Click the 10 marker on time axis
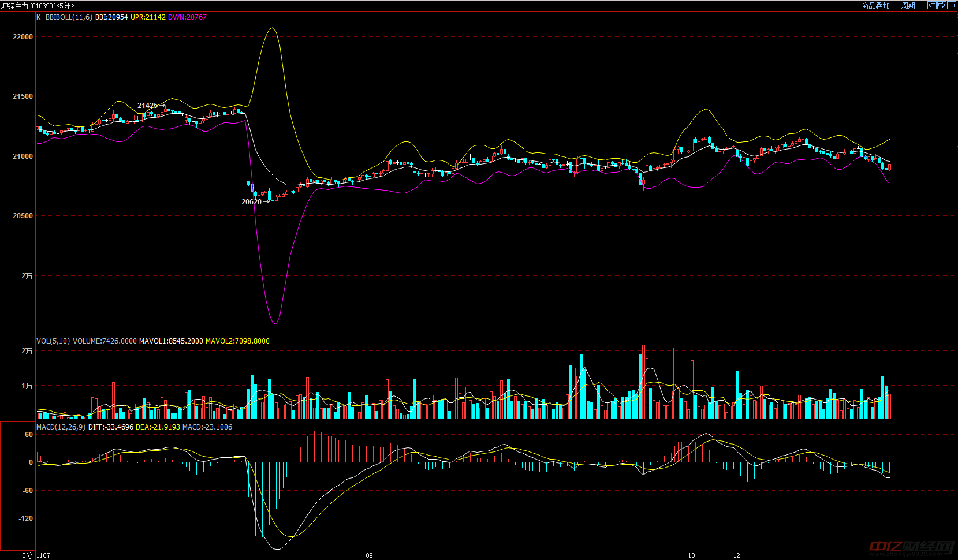This screenshot has width=958, height=560. 691,555
